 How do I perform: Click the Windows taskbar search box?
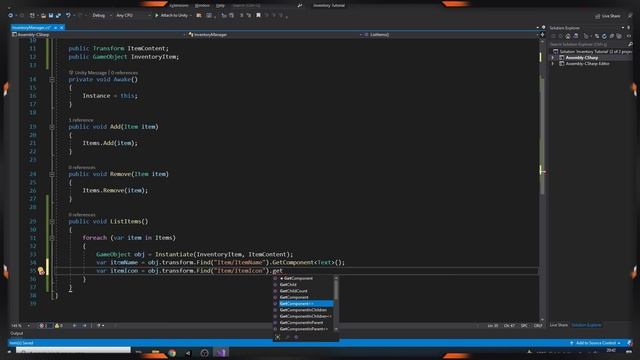[73, 350]
